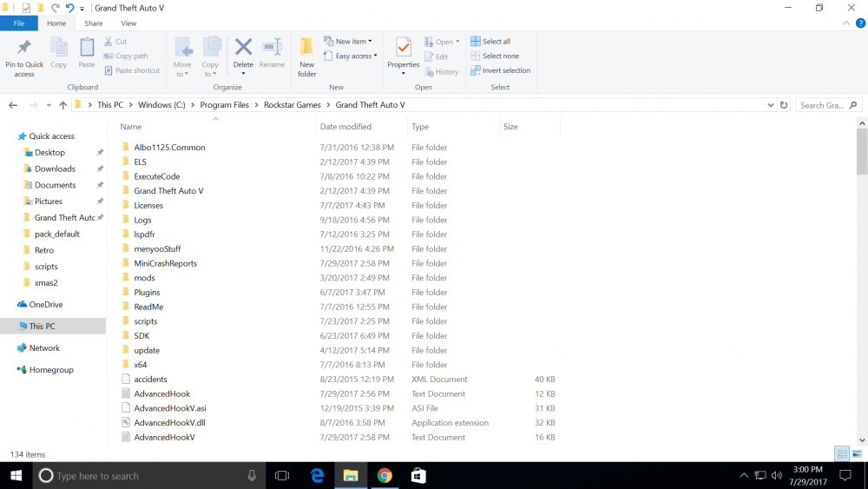Click the Redo arrow in title bar

[x=56, y=8]
